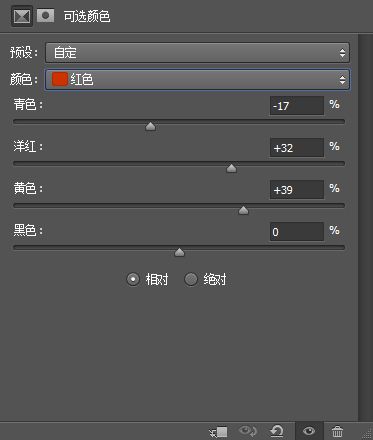Viewport: 373px width, 440px height.
Task: Delete this adjustment layer trash icon
Action: coord(337,431)
